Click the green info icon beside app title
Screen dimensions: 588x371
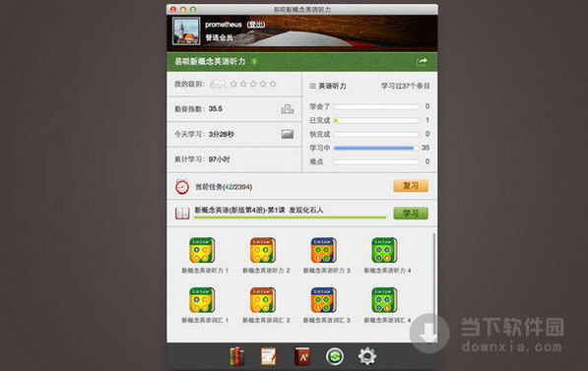coord(254,61)
